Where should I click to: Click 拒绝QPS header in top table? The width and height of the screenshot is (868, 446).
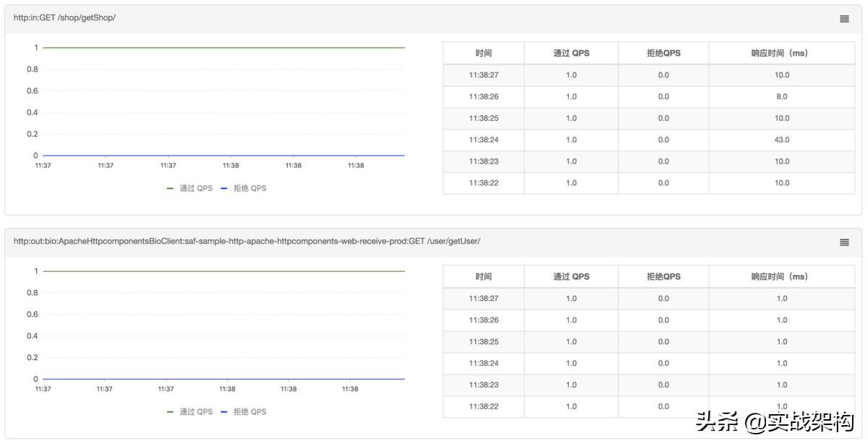click(663, 53)
